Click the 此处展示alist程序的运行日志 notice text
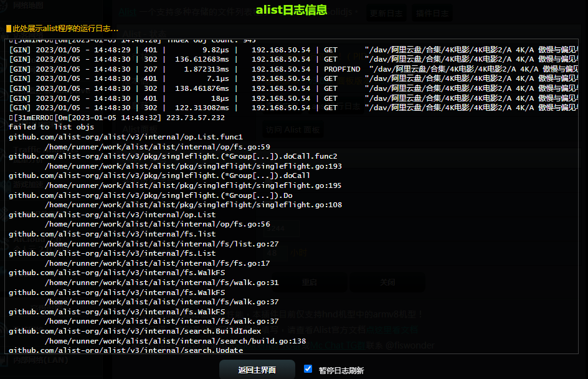The width and height of the screenshot is (588, 379). click(65, 29)
